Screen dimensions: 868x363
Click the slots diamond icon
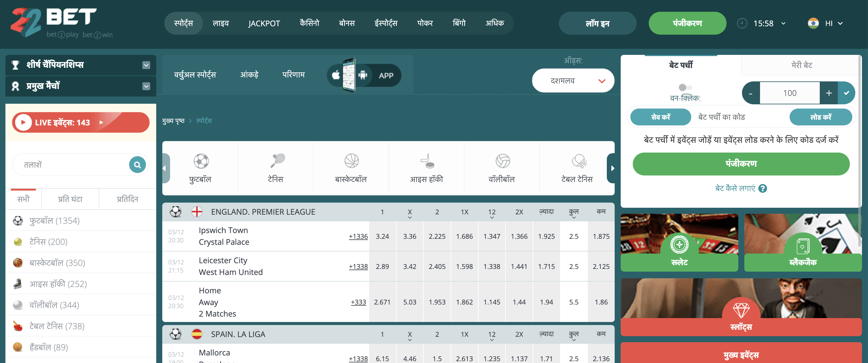coord(741,310)
